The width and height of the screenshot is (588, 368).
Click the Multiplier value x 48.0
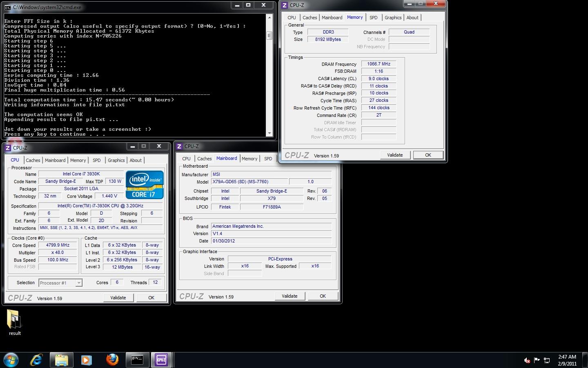[58, 253]
